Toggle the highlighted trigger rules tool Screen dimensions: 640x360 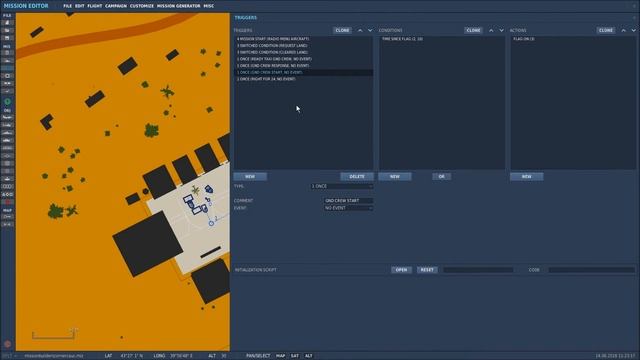7,68
